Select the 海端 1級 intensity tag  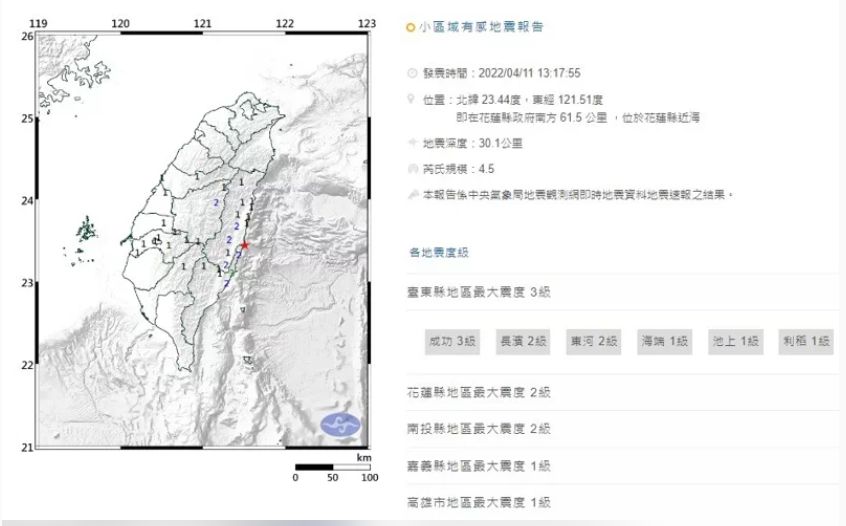tap(665, 342)
